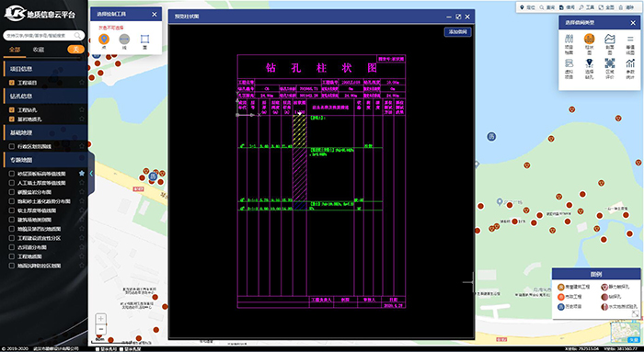Enable the 行政区划范围线 checkbox
The image size is (644, 352).
12,146
